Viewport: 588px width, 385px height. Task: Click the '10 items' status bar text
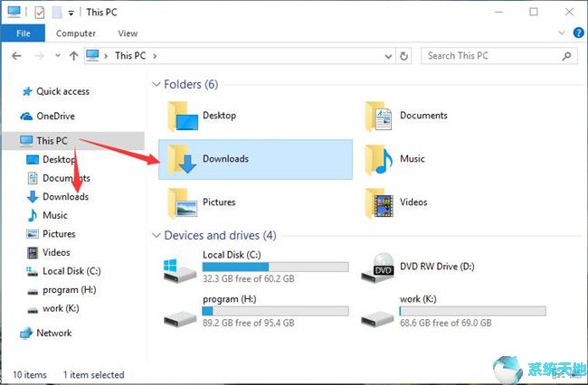30,375
